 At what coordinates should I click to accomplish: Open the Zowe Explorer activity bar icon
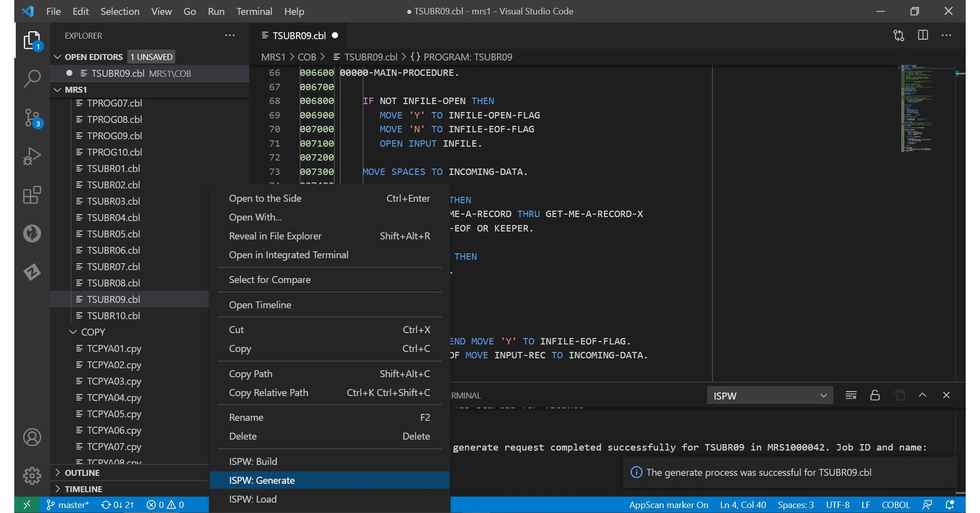point(32,272)
